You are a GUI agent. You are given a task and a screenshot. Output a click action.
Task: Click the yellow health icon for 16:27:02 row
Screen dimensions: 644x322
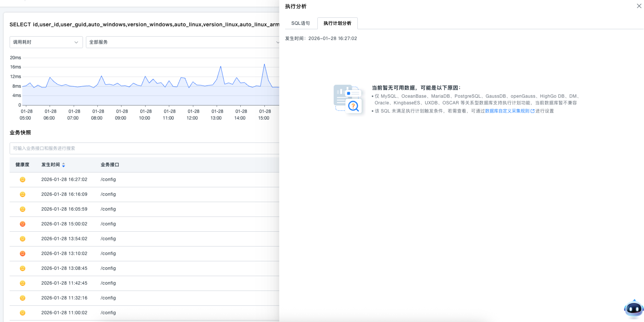pyautogui.click(x=23, y=180)
